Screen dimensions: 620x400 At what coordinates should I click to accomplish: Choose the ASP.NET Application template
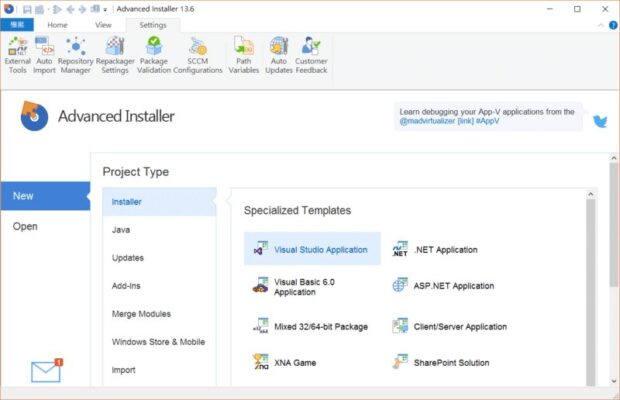[443, 286]
